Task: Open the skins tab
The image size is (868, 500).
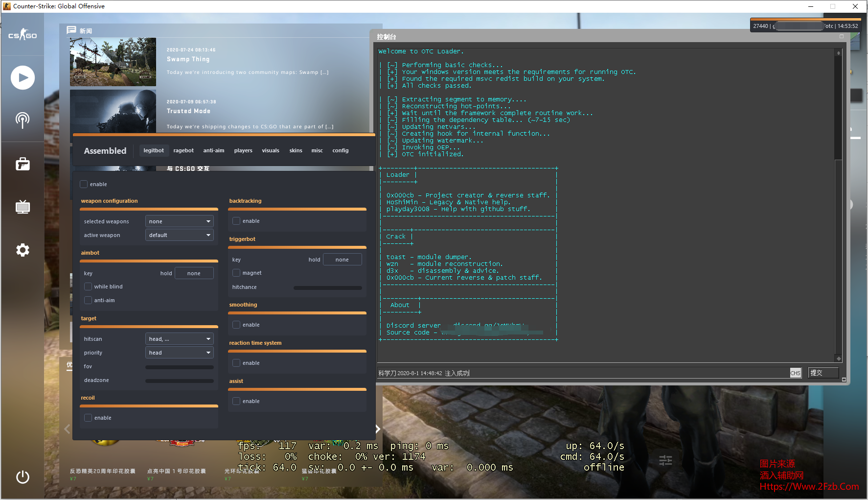Action: pos(296,150)
